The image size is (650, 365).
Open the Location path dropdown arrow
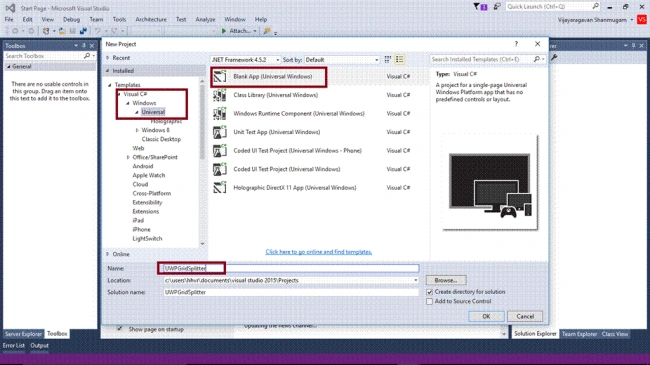coord(416,280)
